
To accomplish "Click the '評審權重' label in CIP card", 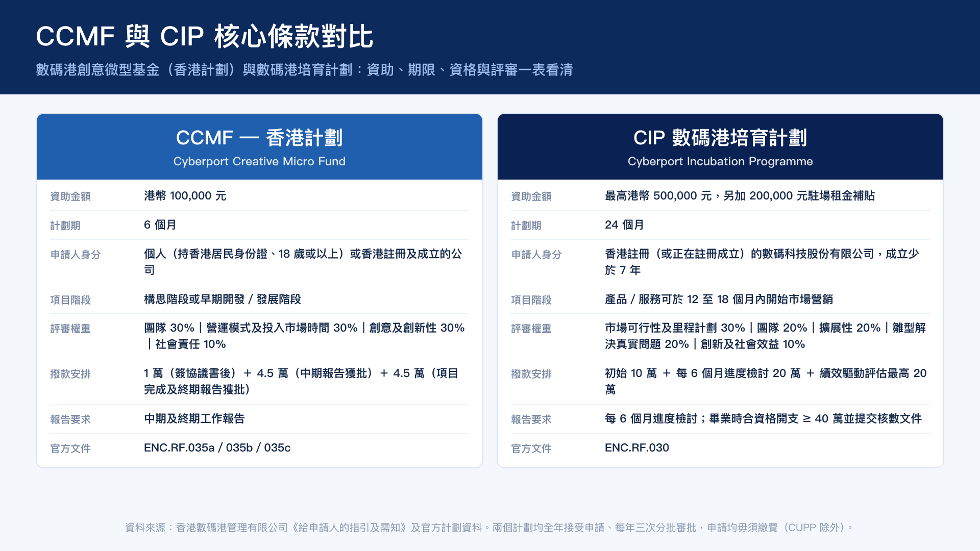I will [x=531, y=329].
